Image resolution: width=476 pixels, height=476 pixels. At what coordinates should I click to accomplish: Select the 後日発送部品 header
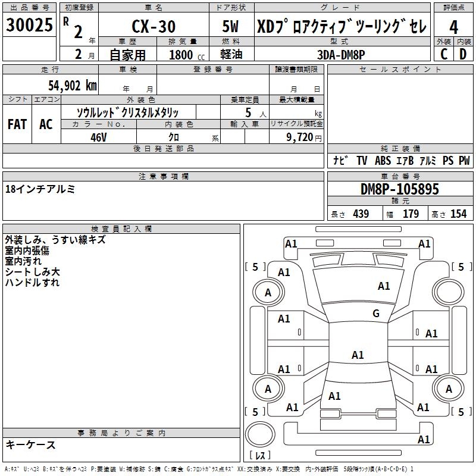(x=164, y=148)
